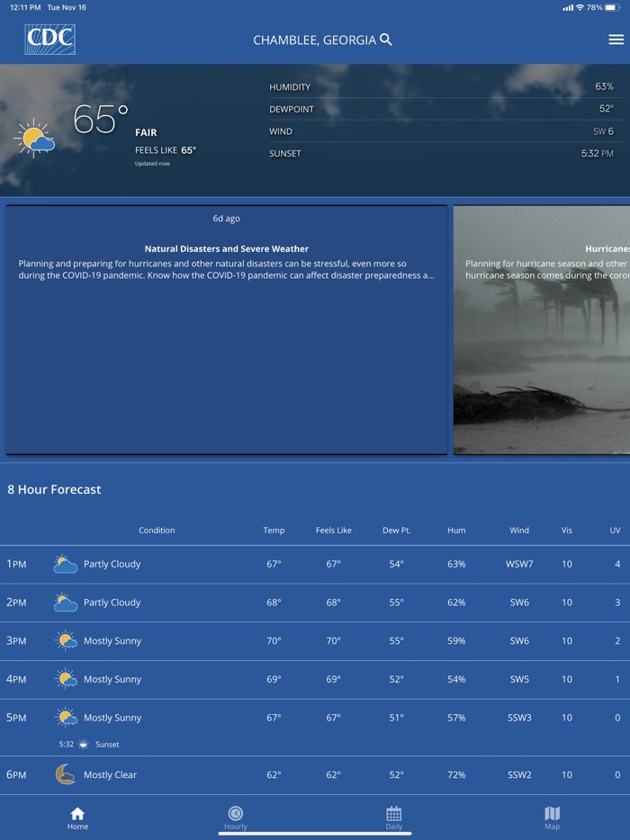Select the 2PM forecast row
The height and width of the screenshot is (840, 630).
[315, 603]
